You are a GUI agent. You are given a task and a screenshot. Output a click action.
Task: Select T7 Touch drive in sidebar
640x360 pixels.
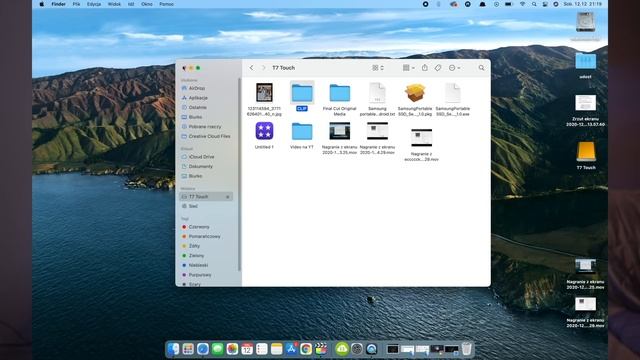coord(206,197)
